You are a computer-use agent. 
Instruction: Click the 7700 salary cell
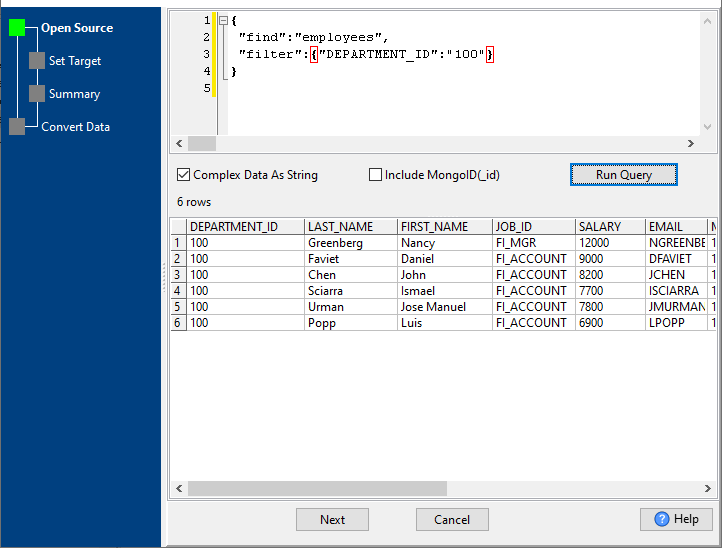tap(610, 291)
